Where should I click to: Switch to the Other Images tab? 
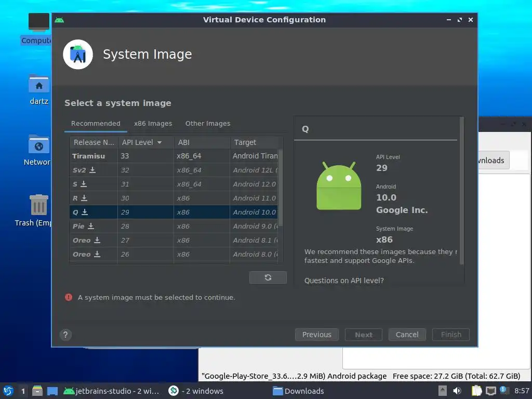pyautogui.click(x=208, y=124)
